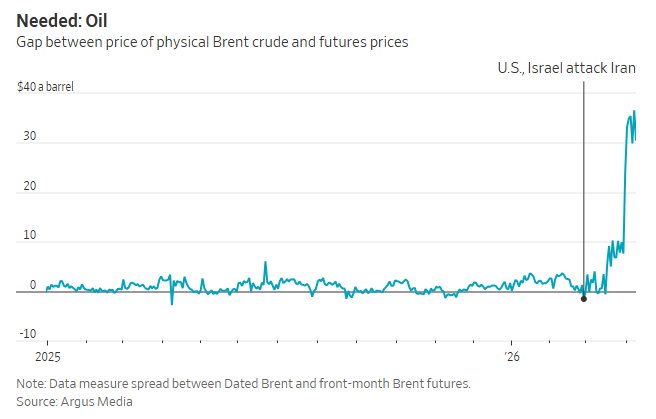Click the 20 value on the y-axis
This screenshot has height=419, width=656.
(x=30, y=187)
